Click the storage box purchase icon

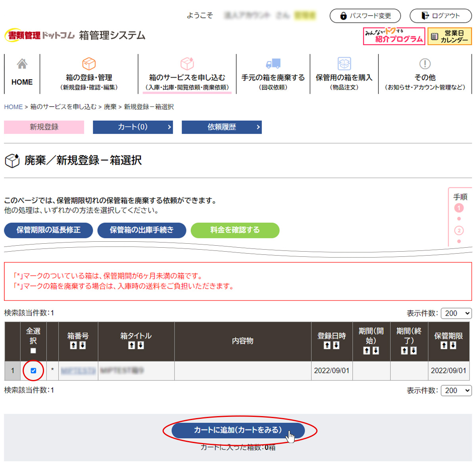pos(344,64)
